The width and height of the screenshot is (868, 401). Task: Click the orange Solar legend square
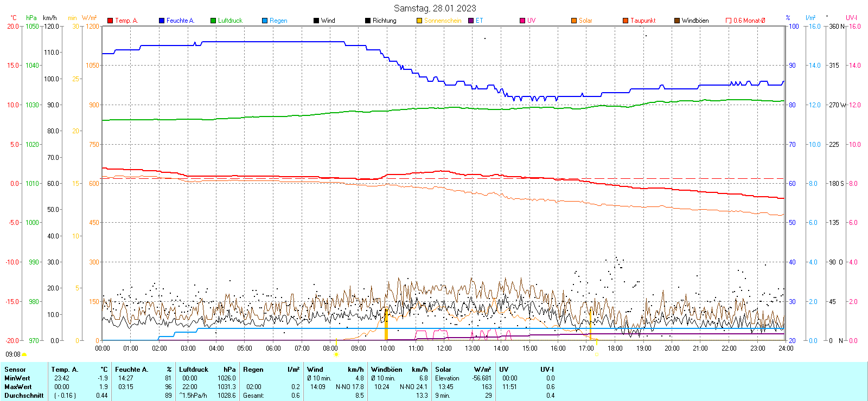(x=574, y=21)
